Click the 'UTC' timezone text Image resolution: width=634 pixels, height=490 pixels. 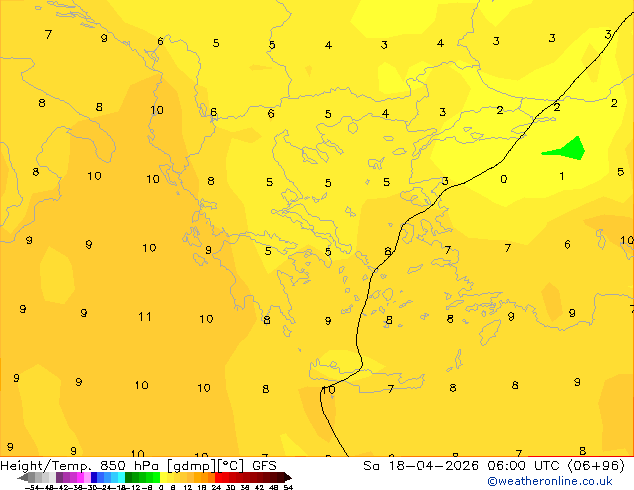(547, 466)
